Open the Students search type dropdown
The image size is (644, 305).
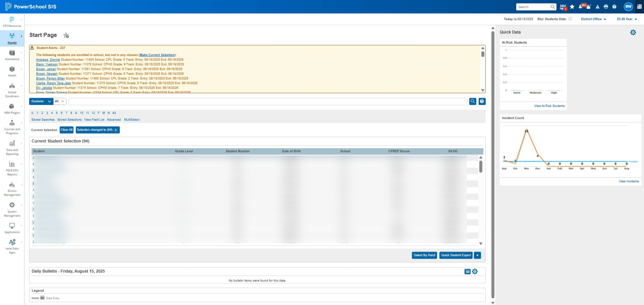click(x=41, y=101)
